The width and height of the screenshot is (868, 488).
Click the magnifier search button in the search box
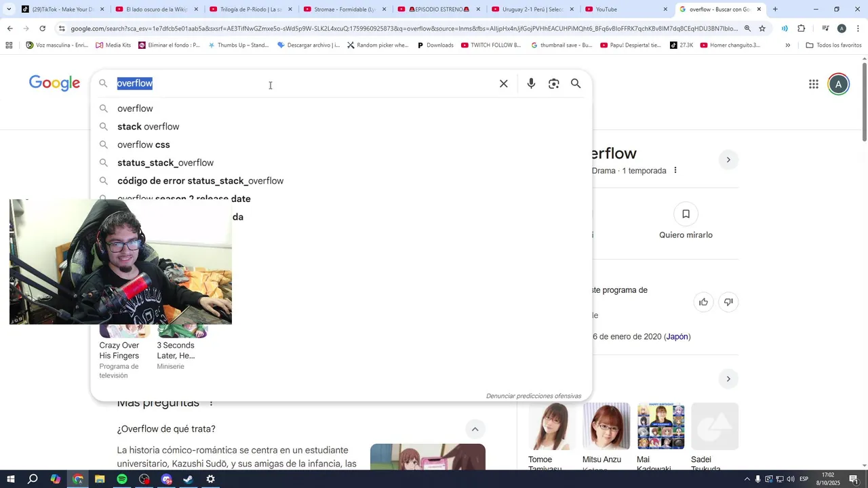(x=576, y=83)
